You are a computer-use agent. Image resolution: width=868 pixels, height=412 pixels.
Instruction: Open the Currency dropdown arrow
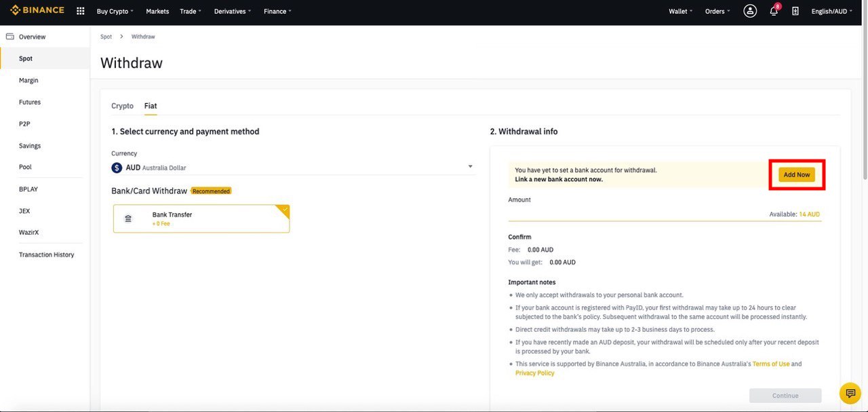[x=471, y=167]
